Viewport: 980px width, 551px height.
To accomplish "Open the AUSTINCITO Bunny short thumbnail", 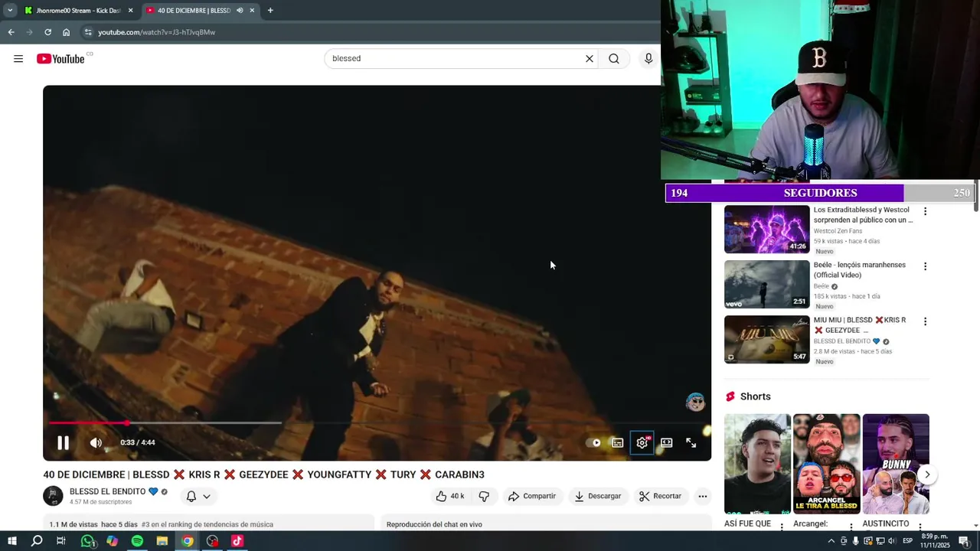I will 896,464.
